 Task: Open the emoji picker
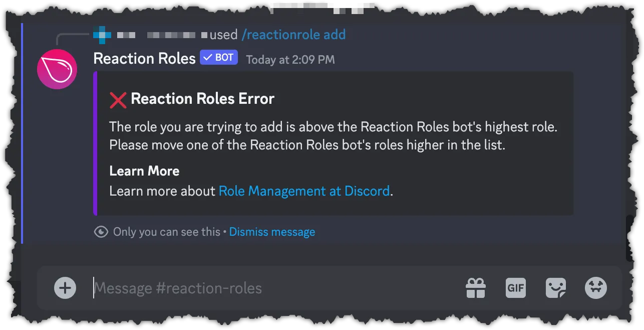point(596,288)
